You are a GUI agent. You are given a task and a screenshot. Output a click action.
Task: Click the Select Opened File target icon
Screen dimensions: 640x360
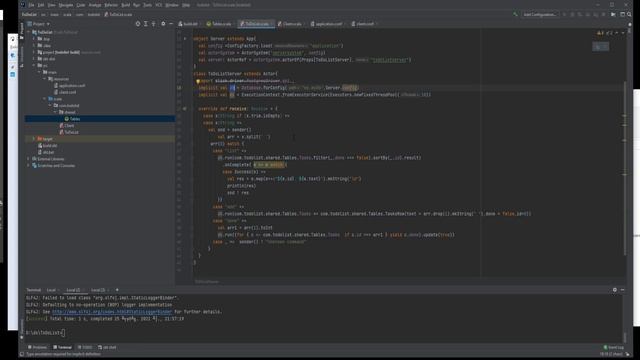pyautogui.click(x=138, y=24)
